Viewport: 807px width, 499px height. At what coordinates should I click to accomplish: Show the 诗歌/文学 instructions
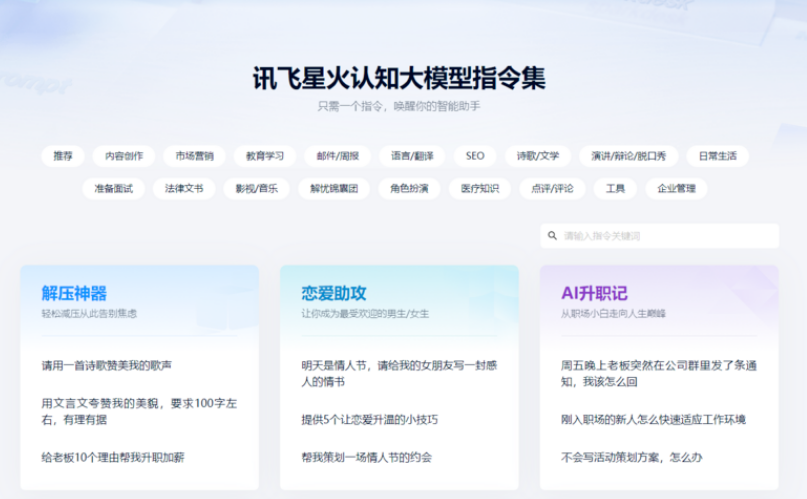538,156
